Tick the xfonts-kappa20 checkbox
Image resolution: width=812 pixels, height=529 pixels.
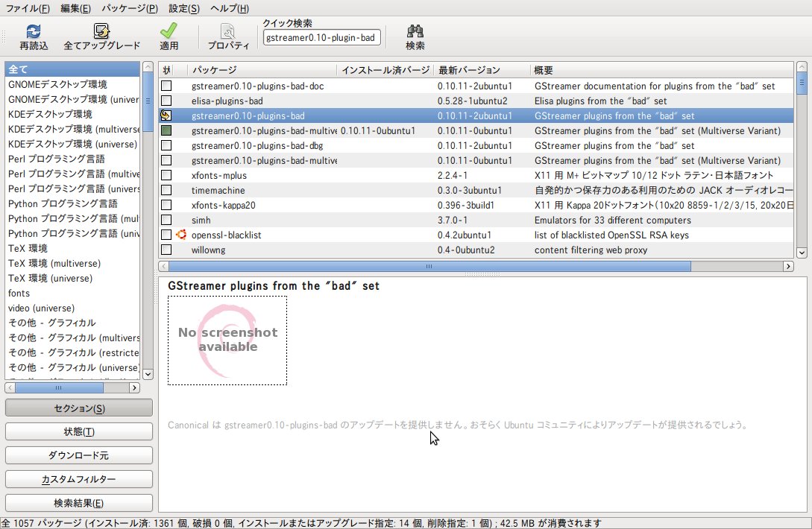[x=166, y=205]
